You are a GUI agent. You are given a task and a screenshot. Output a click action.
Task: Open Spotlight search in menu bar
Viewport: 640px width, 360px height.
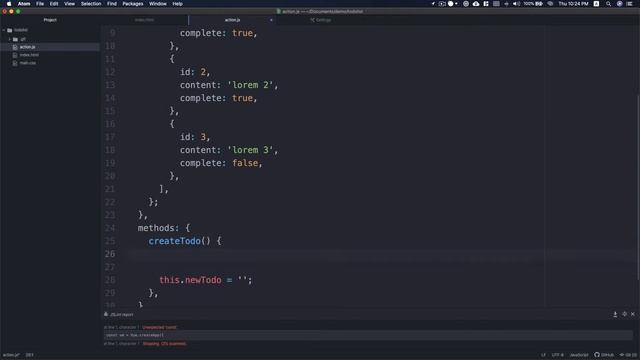click(x=608, y=4)
